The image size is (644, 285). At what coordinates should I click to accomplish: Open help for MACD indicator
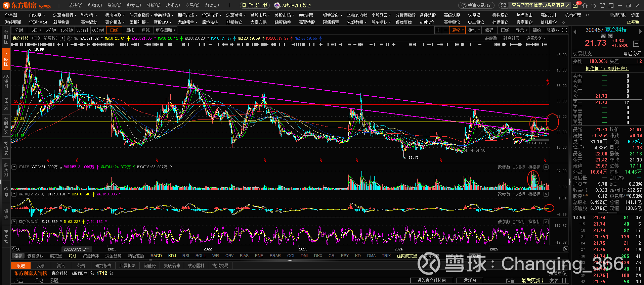point(14,194)
